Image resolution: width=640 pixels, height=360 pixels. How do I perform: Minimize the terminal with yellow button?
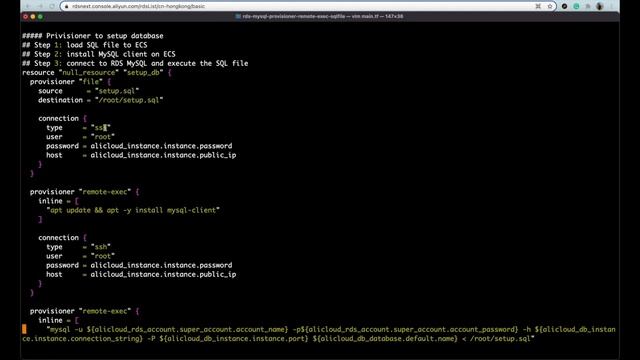pyautogui.click(x=33, y=16)
